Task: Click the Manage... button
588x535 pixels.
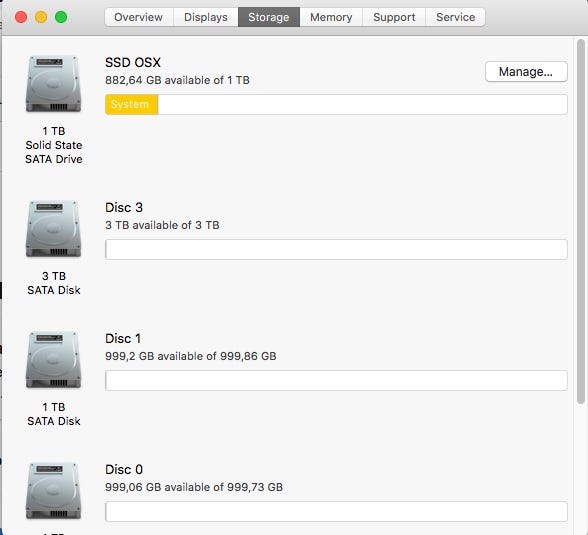Action: (x=526, y=72)
